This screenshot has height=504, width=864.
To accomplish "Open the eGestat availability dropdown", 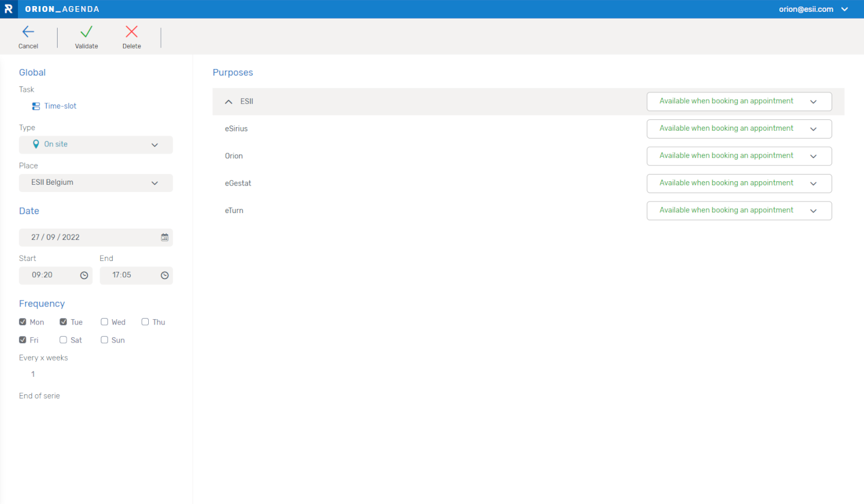I will click(739, 183).
